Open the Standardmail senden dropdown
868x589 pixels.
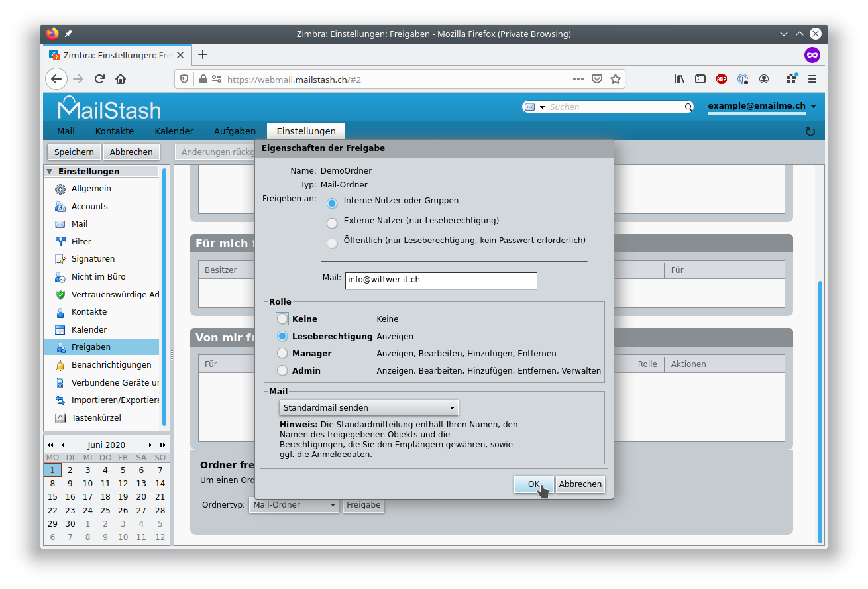(368, 407)
